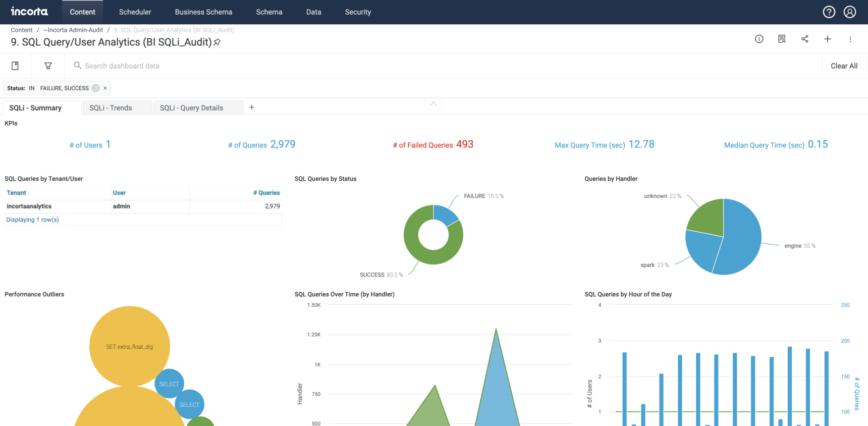Open the bookmark panel icon
Image resolution: width=868 pixels, height=426 pixels.
15,66
